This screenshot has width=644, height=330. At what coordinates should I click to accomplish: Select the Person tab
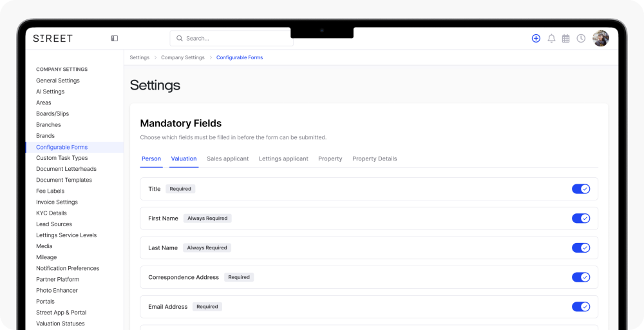tap(151, 159)
